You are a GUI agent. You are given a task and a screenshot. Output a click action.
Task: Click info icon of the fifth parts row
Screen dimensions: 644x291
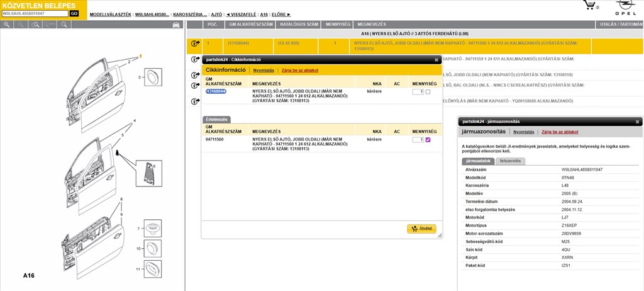click(195, 101)
